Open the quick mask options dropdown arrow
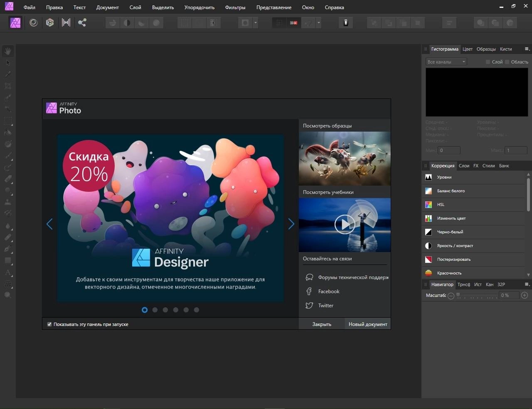This screenshot has width=532, height=409. point(255,23)
